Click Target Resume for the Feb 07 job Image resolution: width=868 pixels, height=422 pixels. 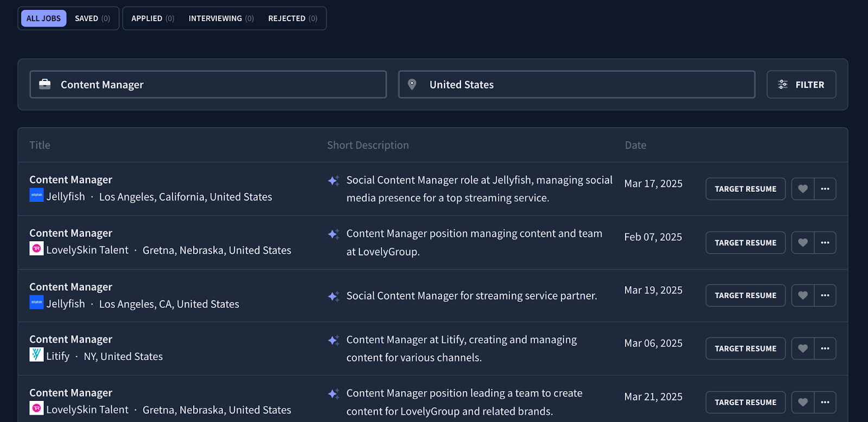pyautogui.click(x=745, y=243)
